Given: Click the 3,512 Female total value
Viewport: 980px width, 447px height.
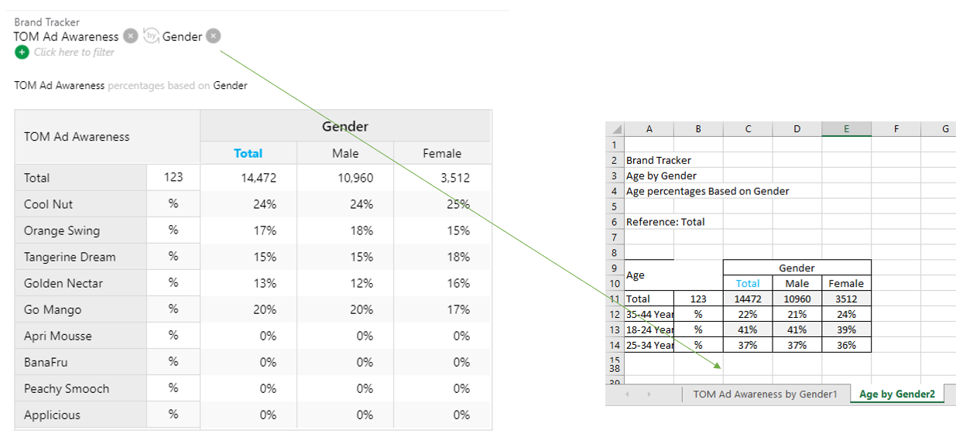Looking at the screenshot, I should (455, 178).
